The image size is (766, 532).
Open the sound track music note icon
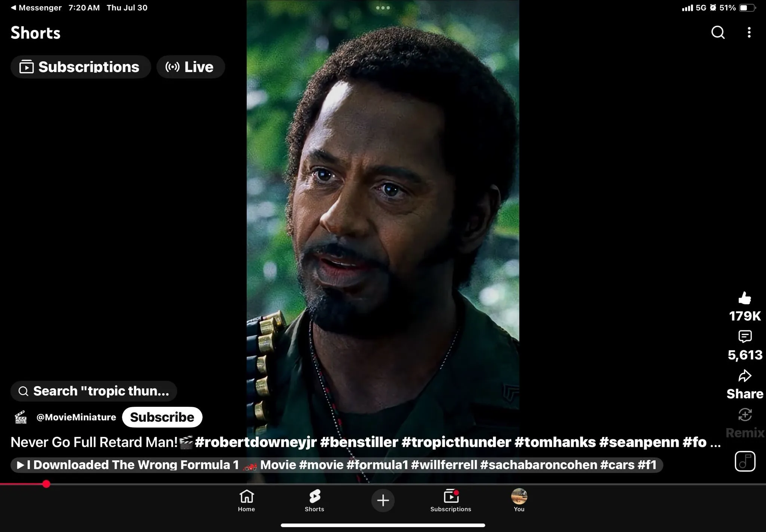tap(745, 461)
